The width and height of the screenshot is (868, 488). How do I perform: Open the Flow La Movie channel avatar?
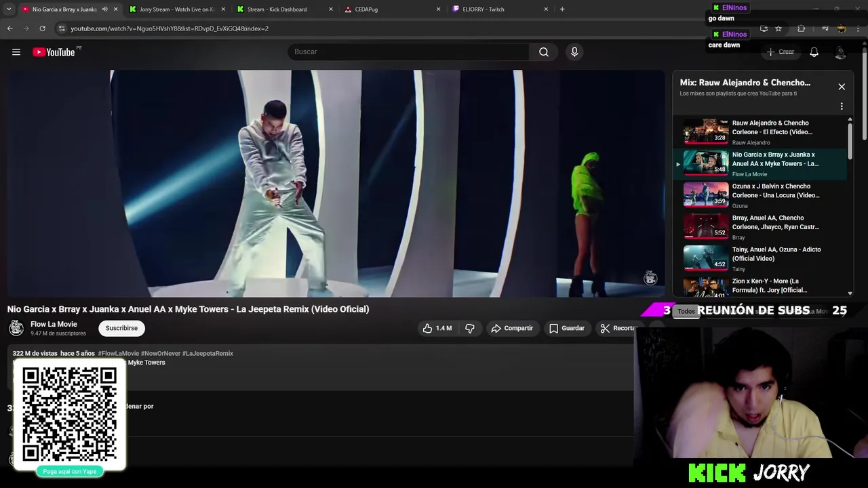(16, 328)
